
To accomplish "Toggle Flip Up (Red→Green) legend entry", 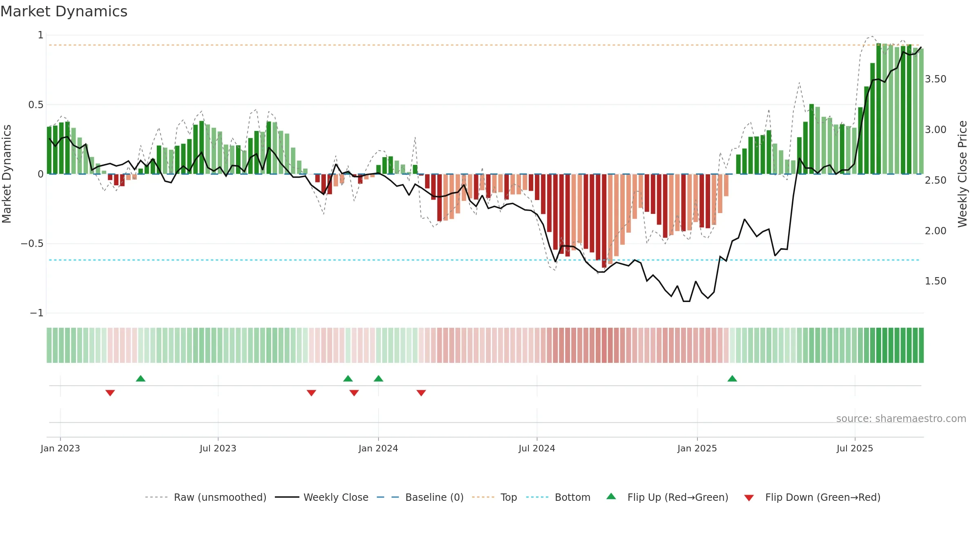I will pyautogui.click(x=667, y=497).
